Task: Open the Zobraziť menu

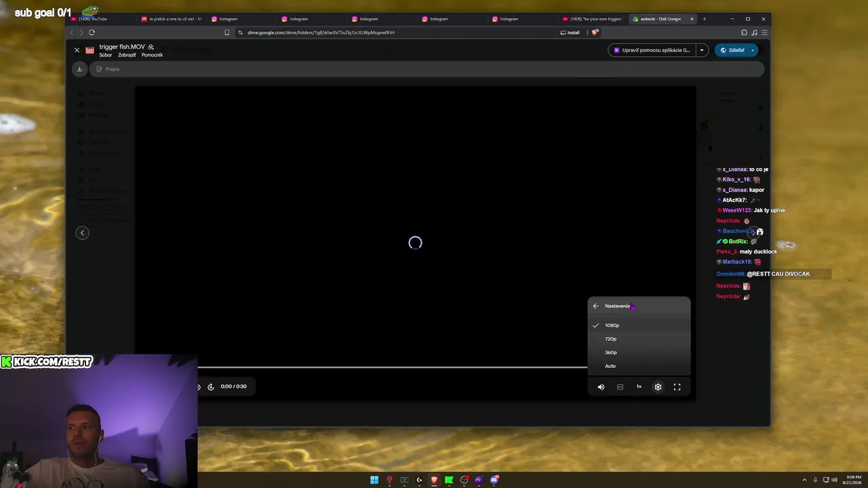Action: point(127,55)
